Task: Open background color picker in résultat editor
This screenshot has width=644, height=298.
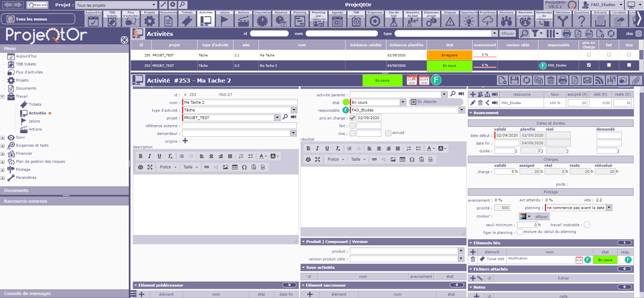Action: pyautogui.click(x=442, y=148)
